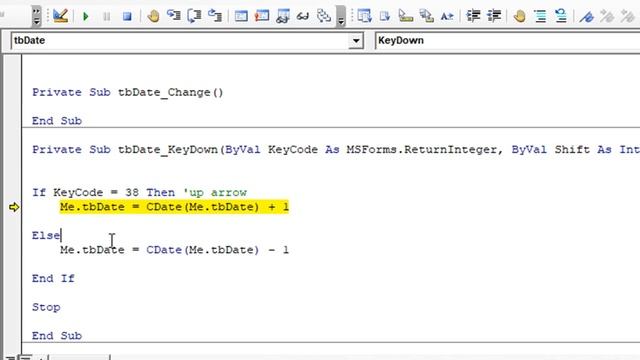Click the first 'End Sub' line
The height and width of the screenshot is (360, 640).
[x=57, y=121]
